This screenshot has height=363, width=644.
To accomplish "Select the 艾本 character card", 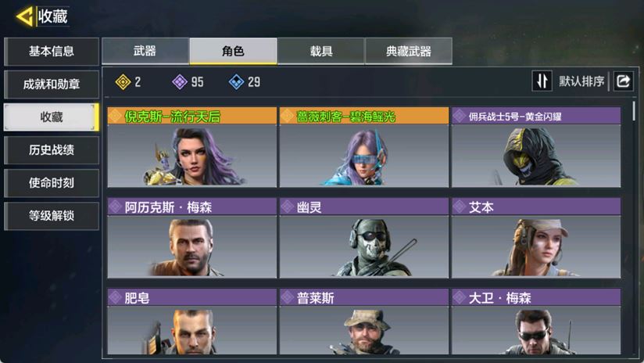I will click(536, 238).
